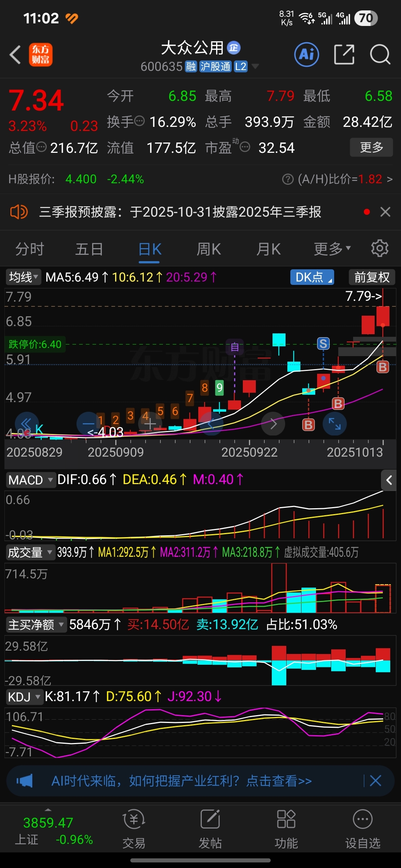Tap the L2 level badge
The width and height of the screenshot is (401, 868).
[241, 66]
